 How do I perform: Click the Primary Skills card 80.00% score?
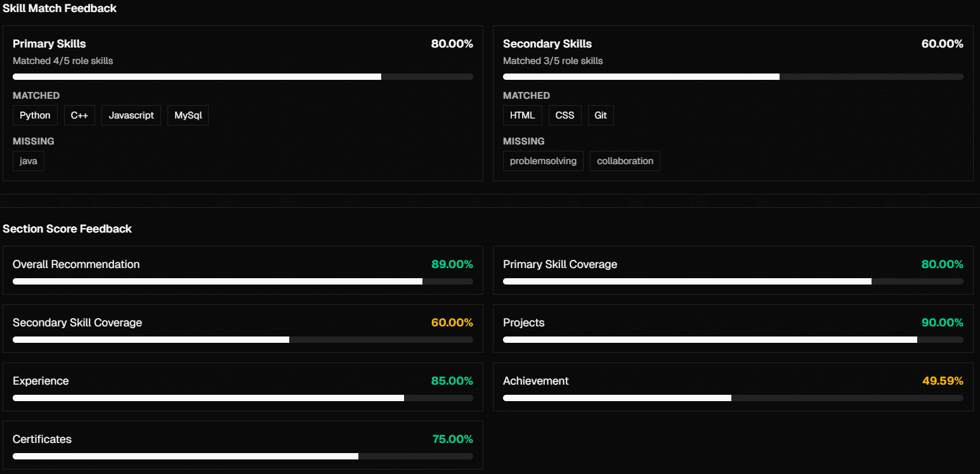452,44
